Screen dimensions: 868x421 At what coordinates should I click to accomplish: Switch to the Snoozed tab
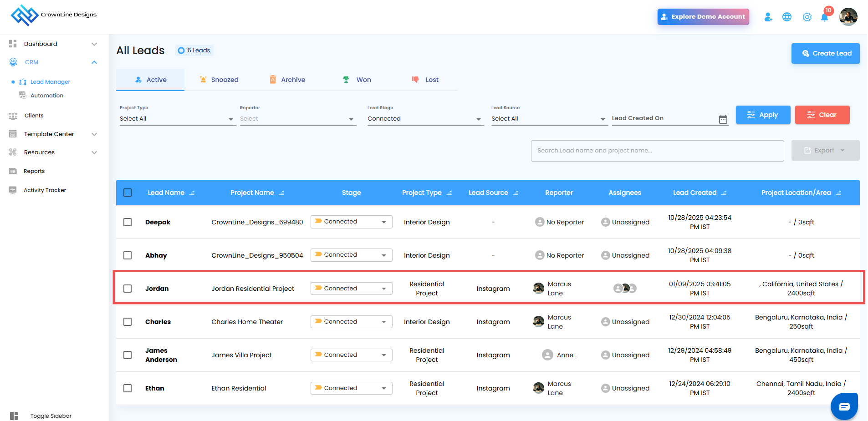[x=219, y=80]
